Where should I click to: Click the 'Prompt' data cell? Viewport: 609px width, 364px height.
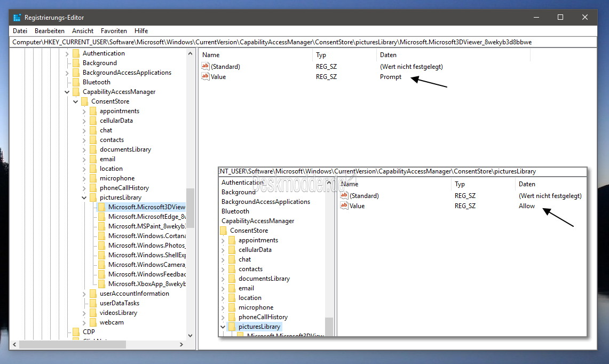click(391, 77)
